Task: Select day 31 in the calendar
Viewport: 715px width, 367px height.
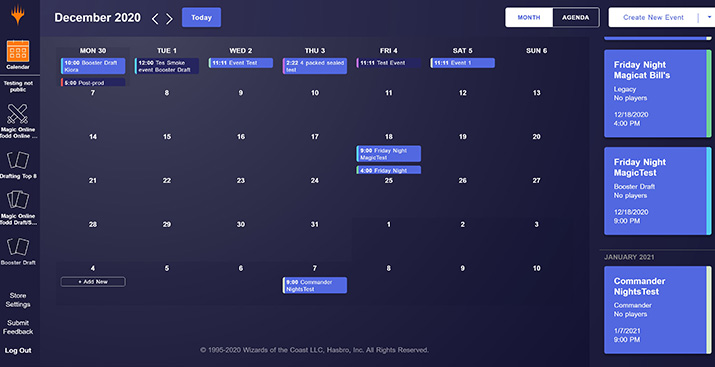Action: 315,224
